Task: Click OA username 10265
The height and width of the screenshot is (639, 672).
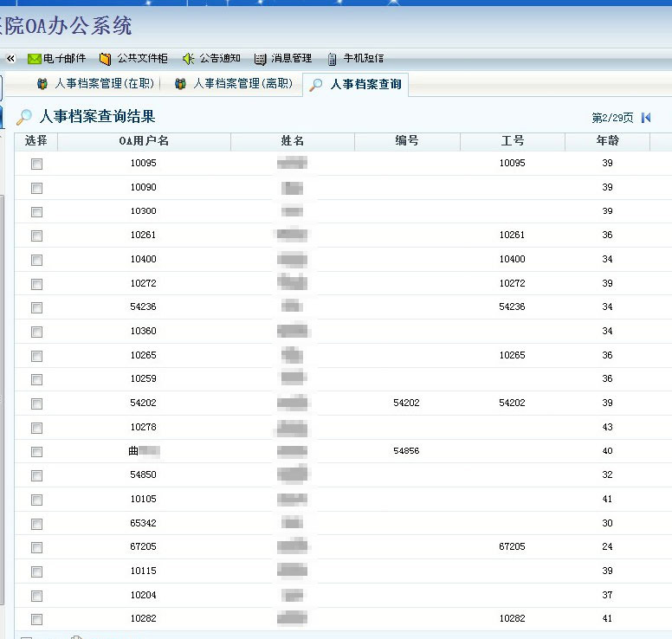Action: coord(143,355)
